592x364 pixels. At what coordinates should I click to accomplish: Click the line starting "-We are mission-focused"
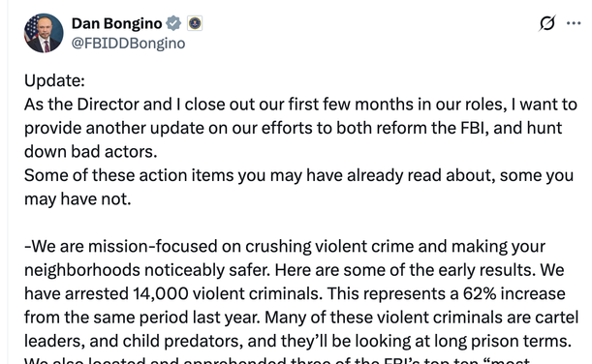pyautogui.click(x=285, y=247)
